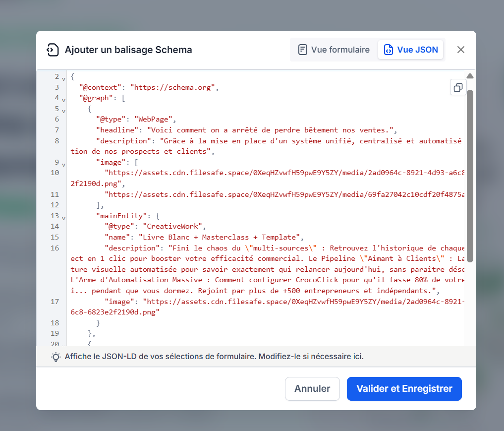Click the "mainEntity" key text

[x=121, y=216]
